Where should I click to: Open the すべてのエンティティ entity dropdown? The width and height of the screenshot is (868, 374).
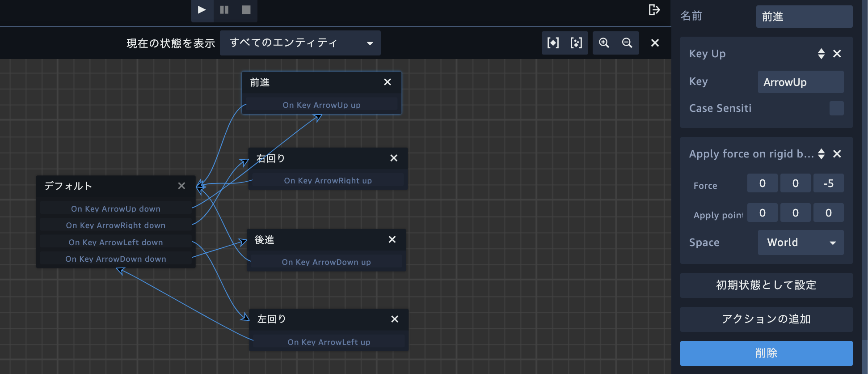pyautogui.click(x=300, y=43)
